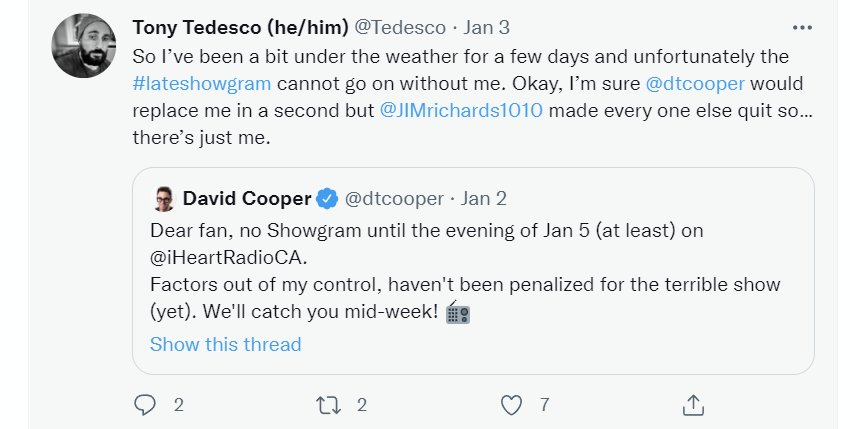Click Show this thread
Viewport: 850px width, 429px height.
point(226,344)
